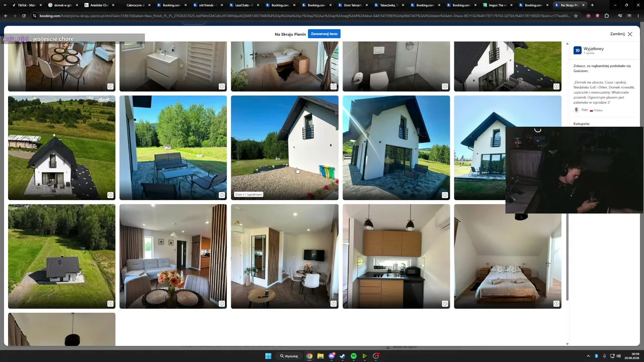This screenshot has width=644, height=362.
Task: Click the 'Kategorie:' heading text
Action: point(582,124)
